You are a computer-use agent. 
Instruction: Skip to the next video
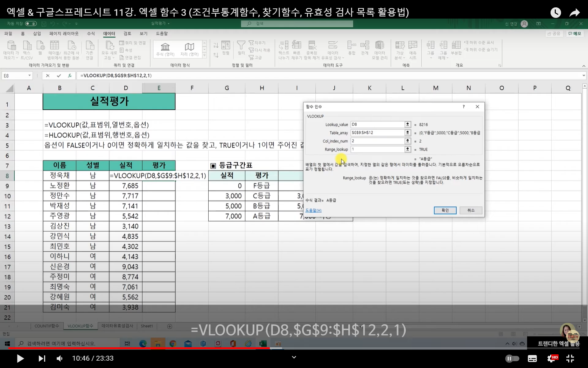42,359
